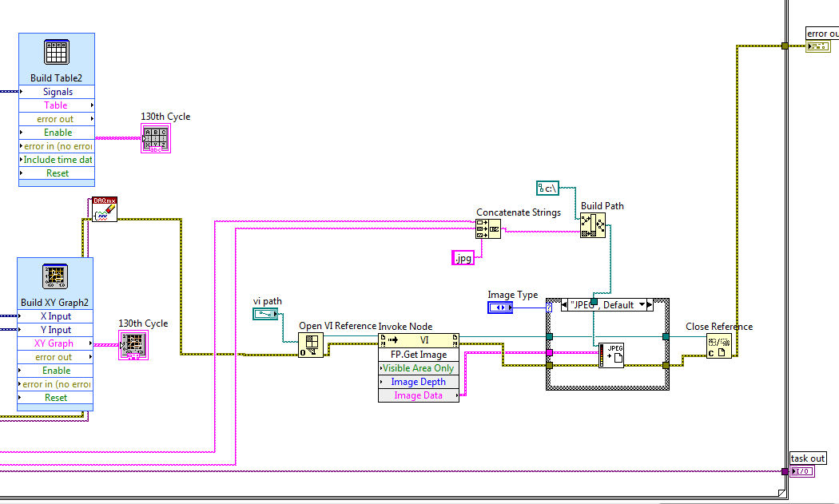The image size is (839, 504).
Task: Click the Build Table2 express VI icon
Action: [x=57, y=53]
